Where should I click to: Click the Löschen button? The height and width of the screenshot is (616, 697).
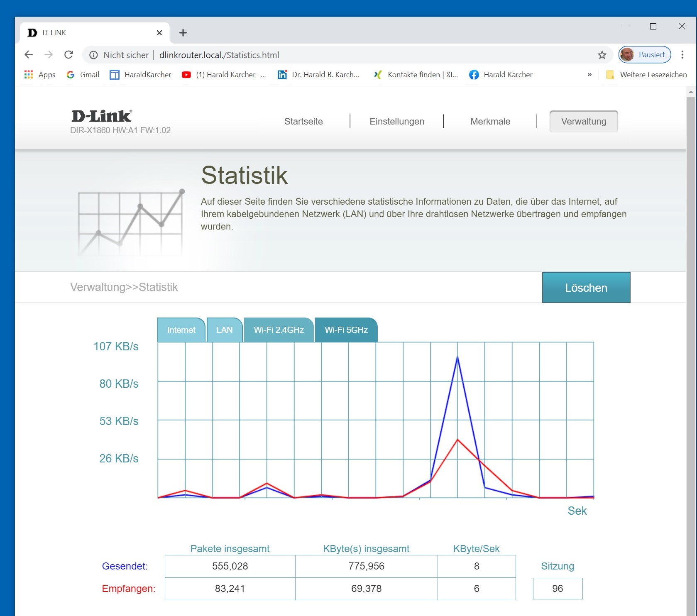pos(586,288)
